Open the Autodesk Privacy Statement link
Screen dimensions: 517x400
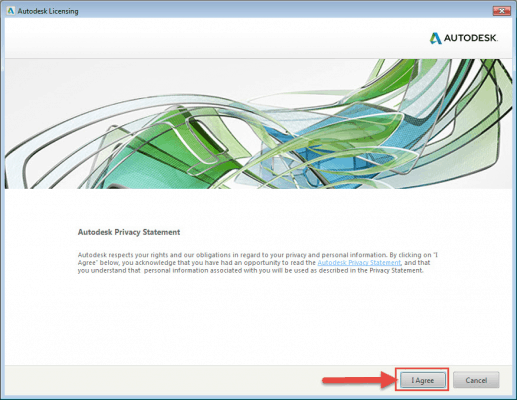point(359,263)
